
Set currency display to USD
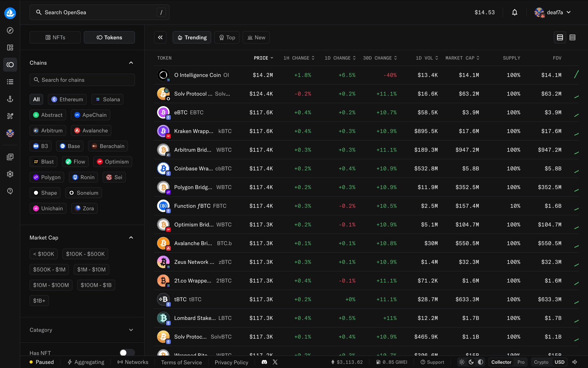(x=560, y=362)
